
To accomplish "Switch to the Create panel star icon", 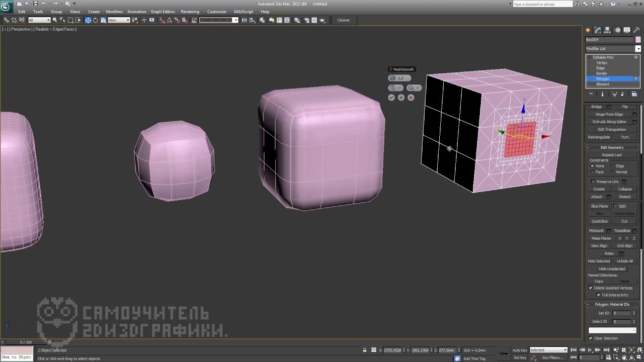I will click(588, 30).
